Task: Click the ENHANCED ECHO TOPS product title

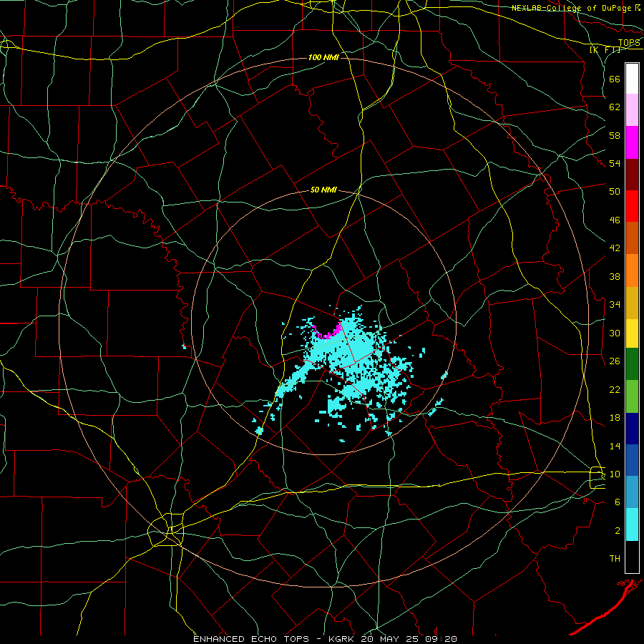Action: tap(250, 639)
